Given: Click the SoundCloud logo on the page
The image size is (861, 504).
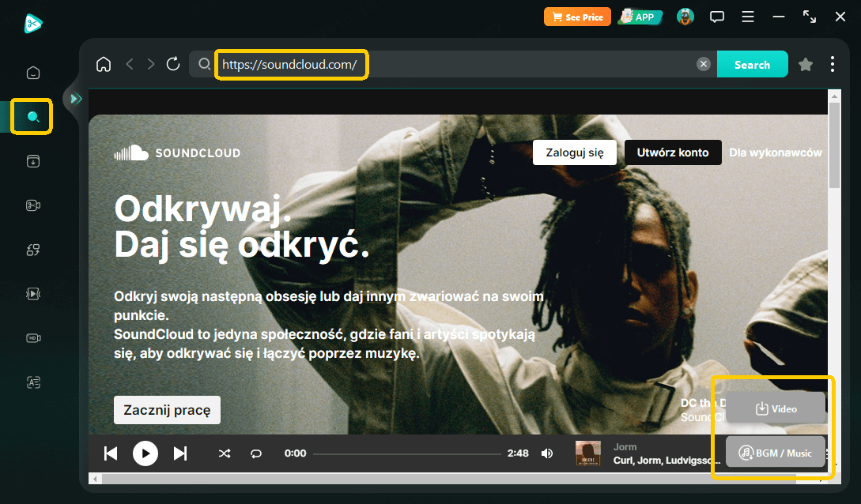Looking at the screenshot, I should tap(177, 152).
